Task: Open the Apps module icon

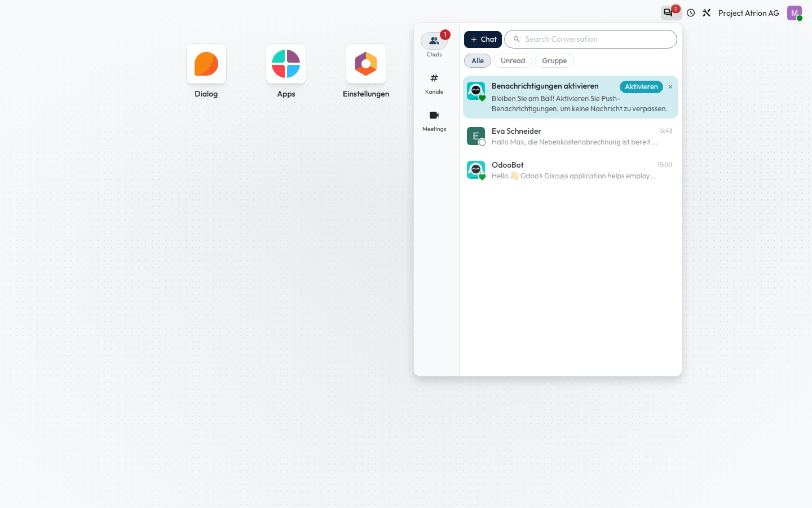Action: (286, 64)
